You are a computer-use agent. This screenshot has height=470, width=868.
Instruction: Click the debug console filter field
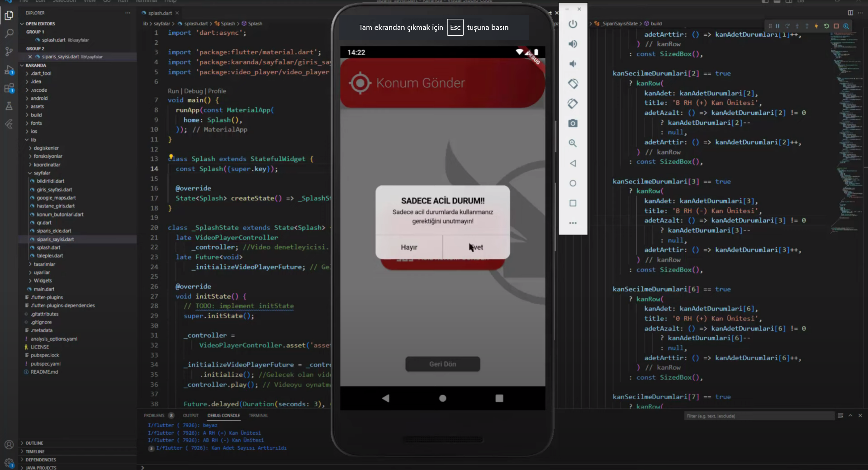(759, 416)
